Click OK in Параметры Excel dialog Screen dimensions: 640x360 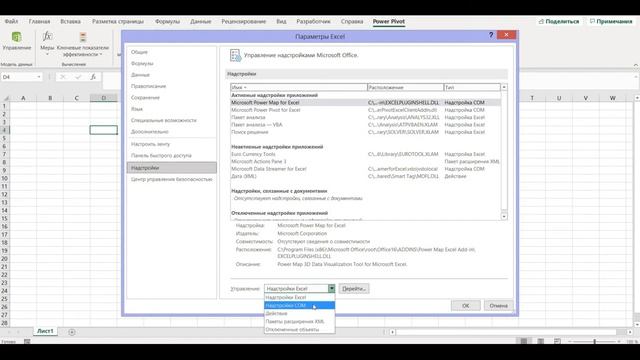click(466, 305)
